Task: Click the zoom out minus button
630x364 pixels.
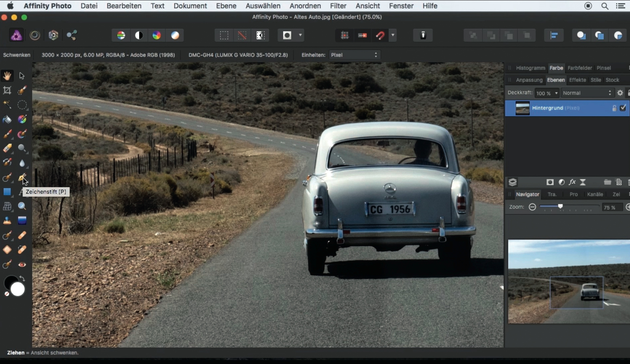Action: (532, 207)
